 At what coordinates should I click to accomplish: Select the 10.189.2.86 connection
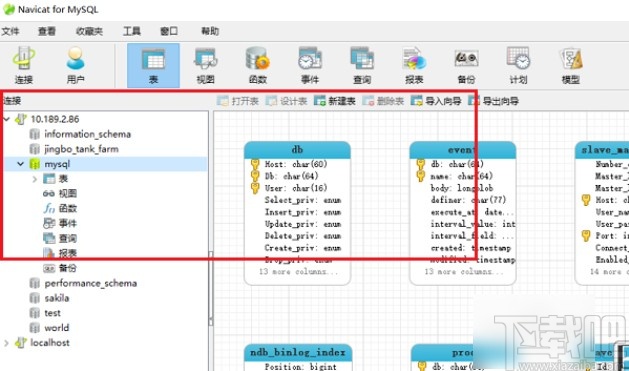pyautogui.click(x=55, y=119)
